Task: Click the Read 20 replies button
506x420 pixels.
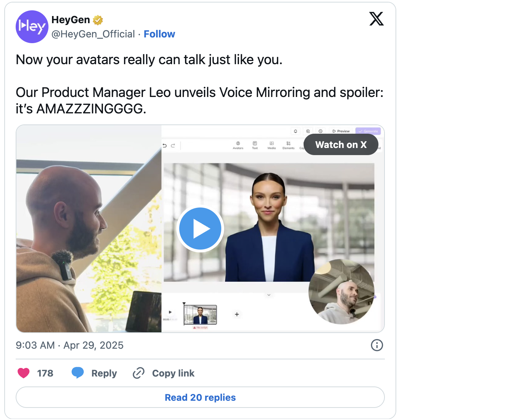Action: (200, 397)
